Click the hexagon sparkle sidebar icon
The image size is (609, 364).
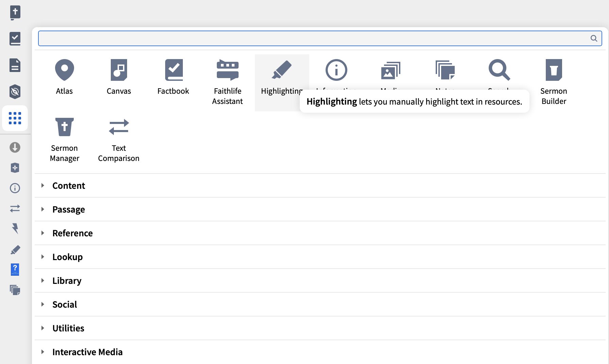[15, 168]
